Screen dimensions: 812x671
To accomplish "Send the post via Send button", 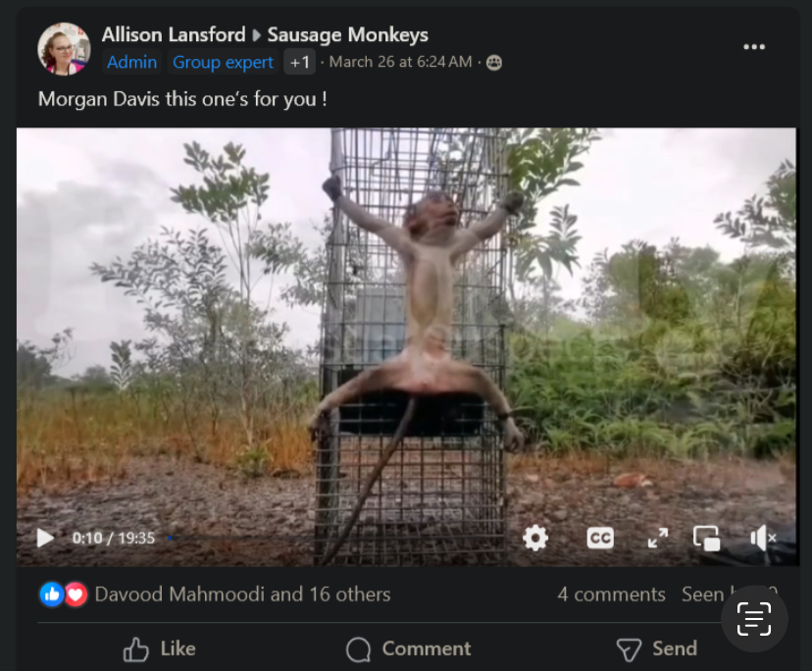I will [657, 648].
